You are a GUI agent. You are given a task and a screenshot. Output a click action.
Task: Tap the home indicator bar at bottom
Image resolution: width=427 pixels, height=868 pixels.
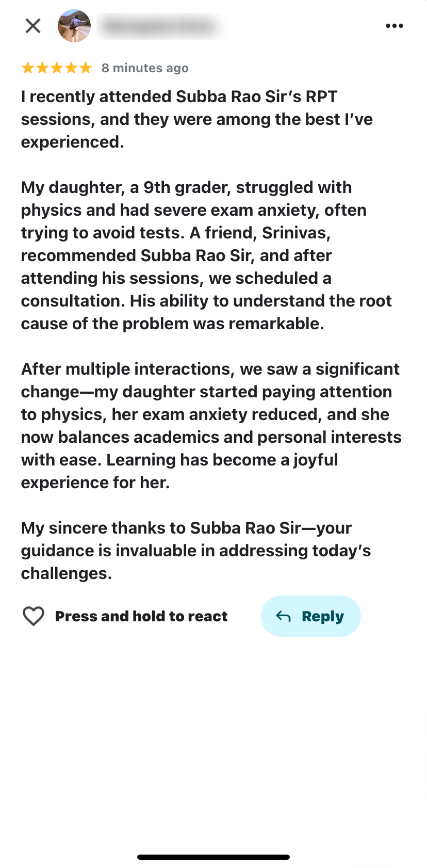(x=213, y=857)
